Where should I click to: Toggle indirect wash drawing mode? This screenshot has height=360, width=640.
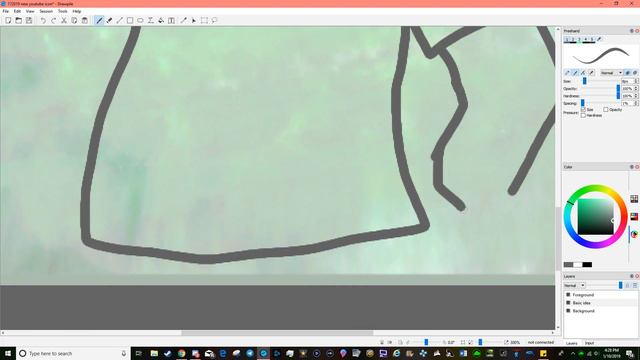tap(635, 73)
